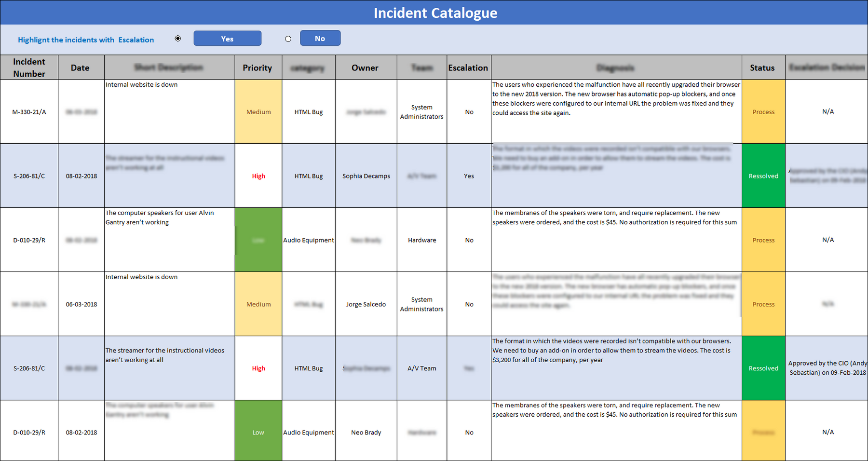
Task: Click System Administrators cell in first row
Action: (422, 112)
